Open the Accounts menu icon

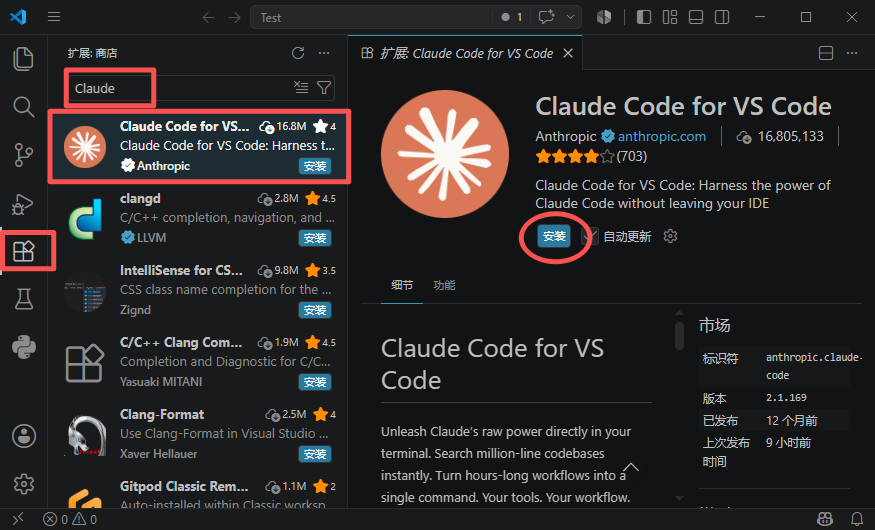pos(23,436)
